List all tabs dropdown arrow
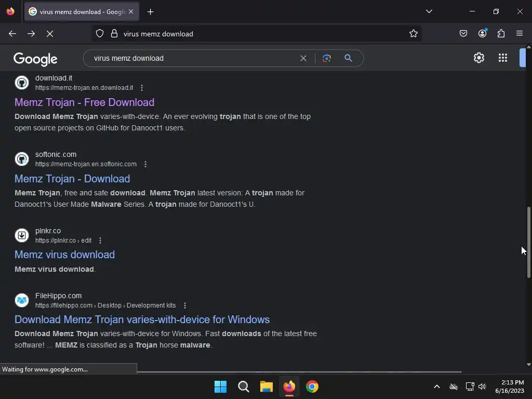This screenshot has width=532, height=399. pos(429,11)
